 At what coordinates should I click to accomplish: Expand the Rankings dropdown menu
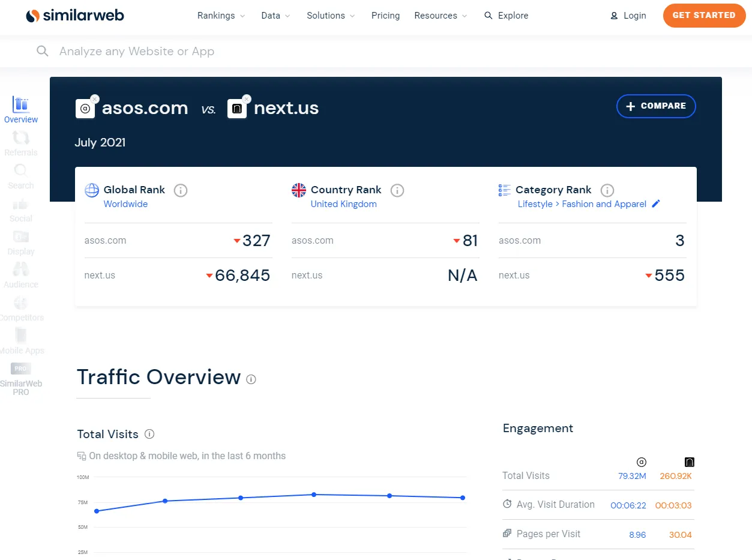click(221, 16)
